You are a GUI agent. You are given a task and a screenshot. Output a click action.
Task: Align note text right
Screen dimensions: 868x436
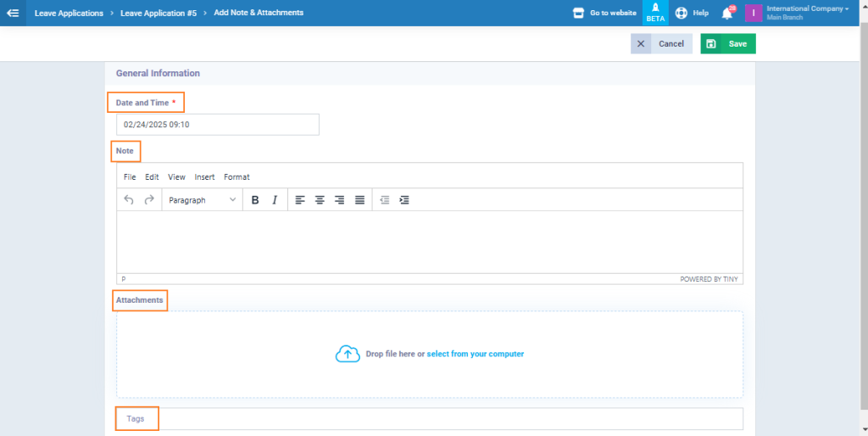tap(339, 200)
